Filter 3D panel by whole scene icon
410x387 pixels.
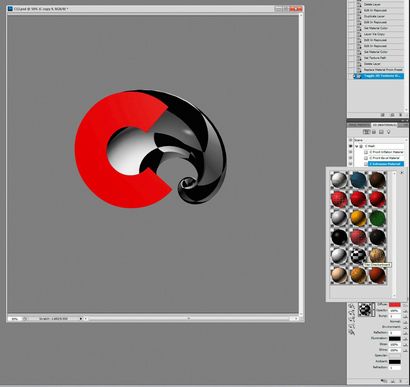(366, 132)
